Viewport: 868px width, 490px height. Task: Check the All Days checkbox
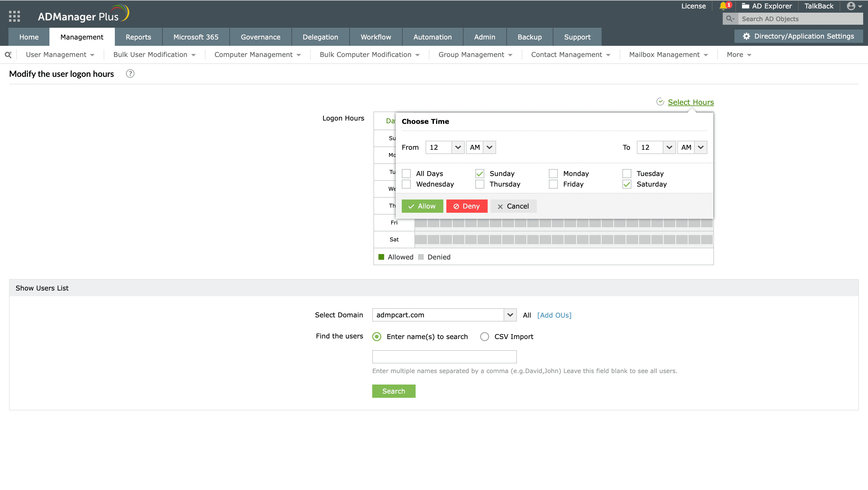pyautogui.click(x=406, y=174)
